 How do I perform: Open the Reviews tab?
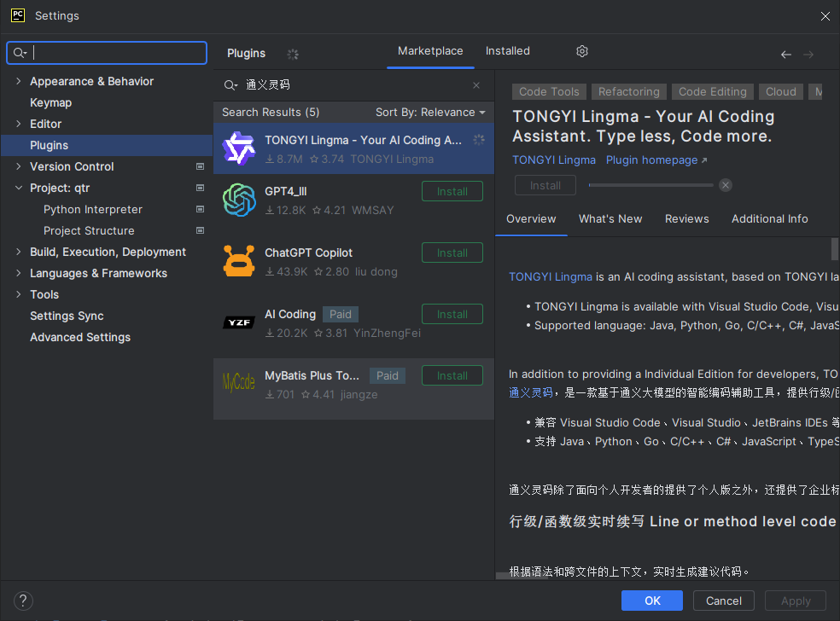(687, 219)
